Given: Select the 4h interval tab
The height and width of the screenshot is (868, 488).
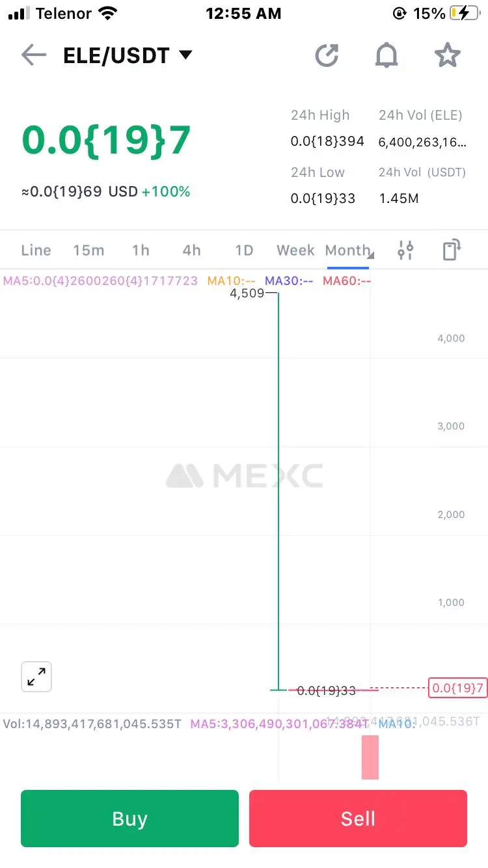Looking at the screenshot, I should (x=191, y=251).
